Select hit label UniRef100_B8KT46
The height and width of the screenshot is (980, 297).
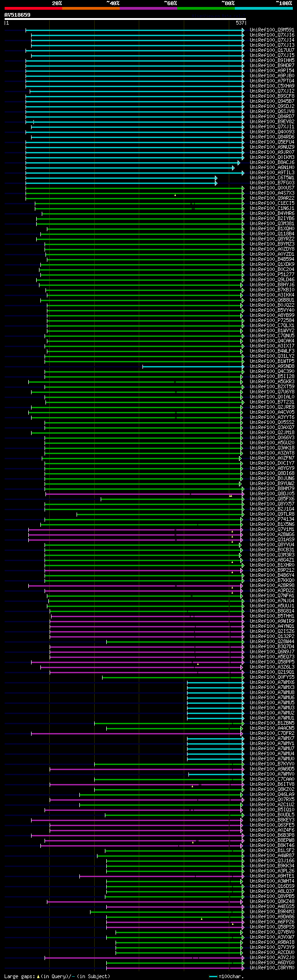tap(272, 845)
